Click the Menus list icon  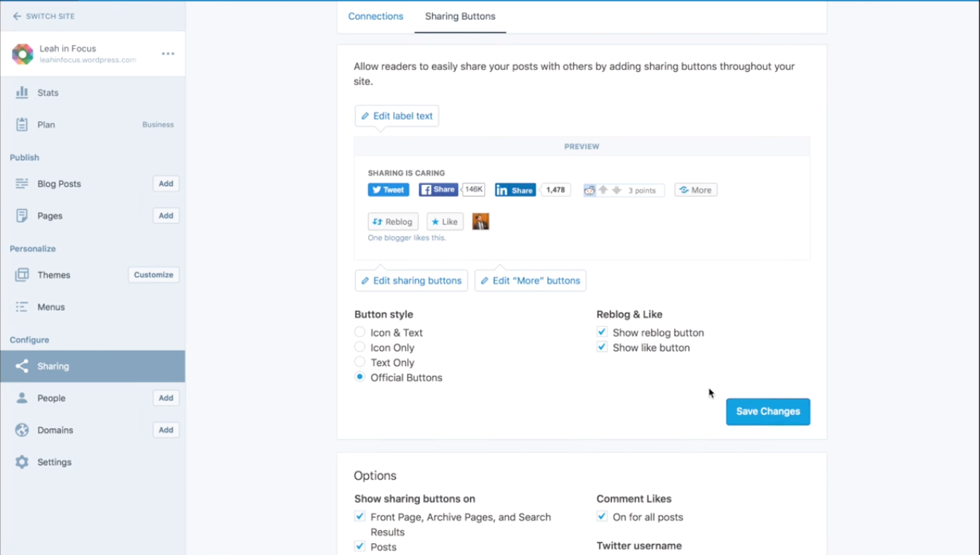pos(22,307)
